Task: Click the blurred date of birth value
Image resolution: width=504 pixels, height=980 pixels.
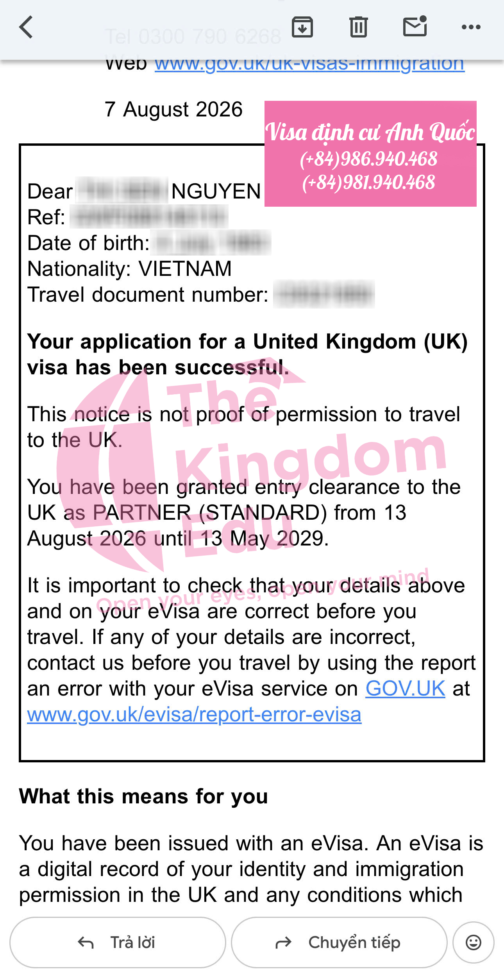Action: click(x=211, y=243)
